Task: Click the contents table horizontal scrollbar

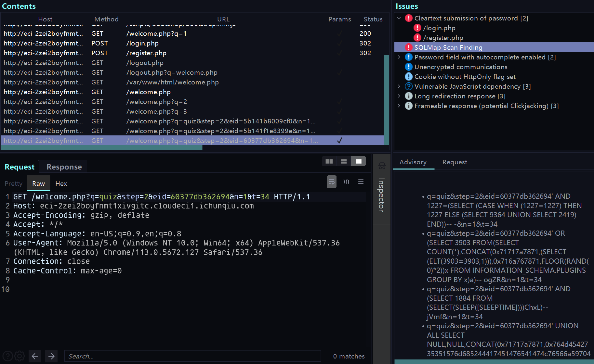Action: coord(102,148)
